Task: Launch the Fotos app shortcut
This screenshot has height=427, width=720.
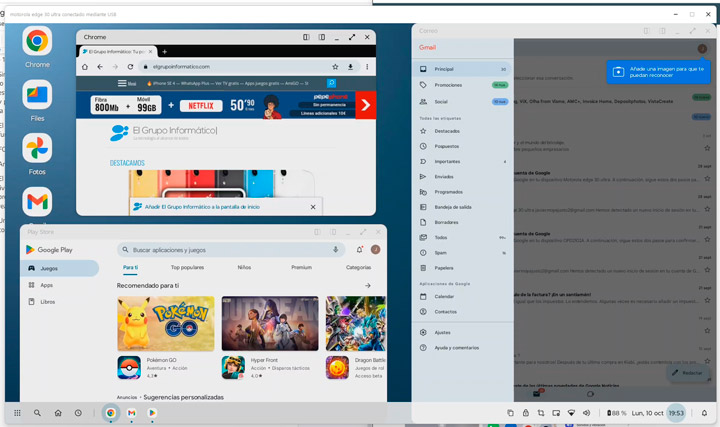Action: (37, 148)
